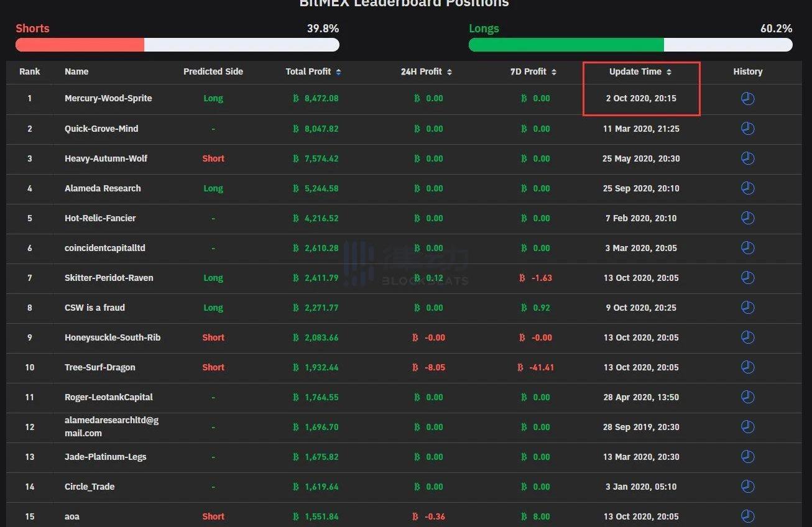Select the Roger-LeotankCapital row total profit
The width and height of the screenshot is (812, 527).
pos(316,397)
